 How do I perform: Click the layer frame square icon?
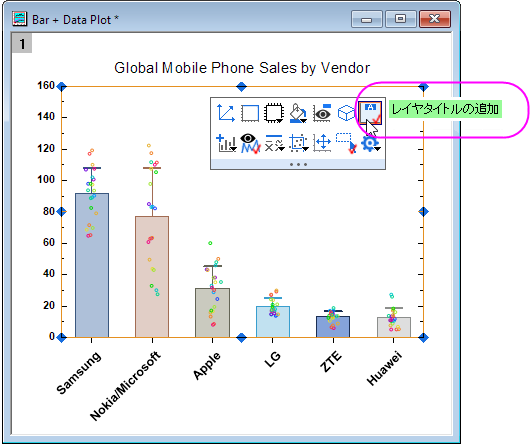tap(250, 113)
